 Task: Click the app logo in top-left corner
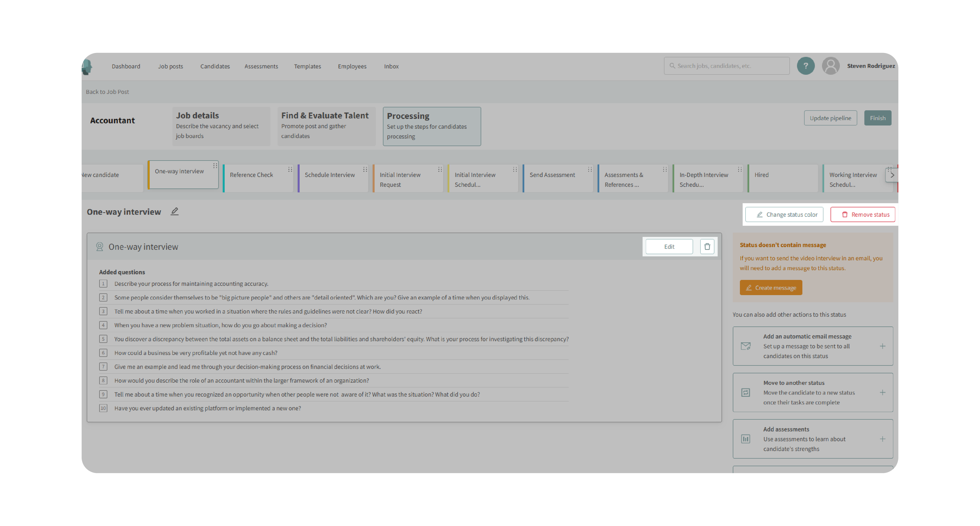click(87, 67)
